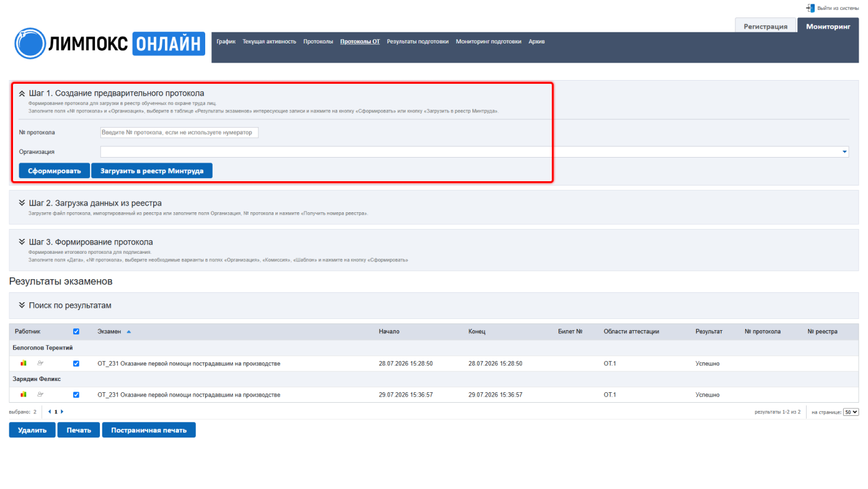Image resolution: width=868 pixels, height=489 pixels.
Task: Click the Постраничная печать button
Action: (149, 430)
